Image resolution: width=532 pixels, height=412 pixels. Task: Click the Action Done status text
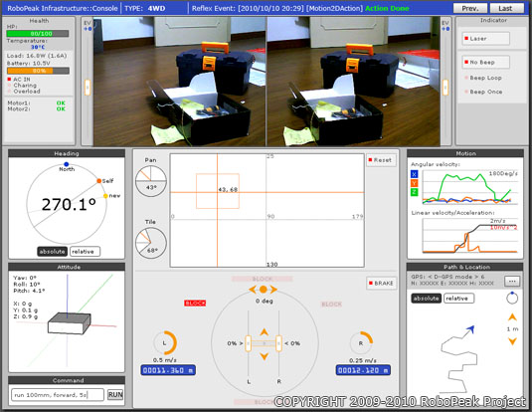click(387, 9)
